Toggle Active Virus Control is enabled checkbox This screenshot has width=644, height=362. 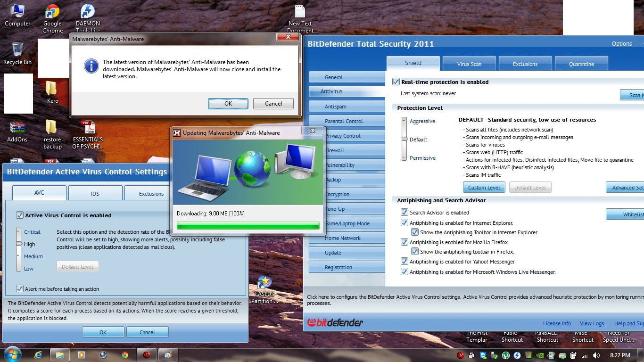[20, 215]
